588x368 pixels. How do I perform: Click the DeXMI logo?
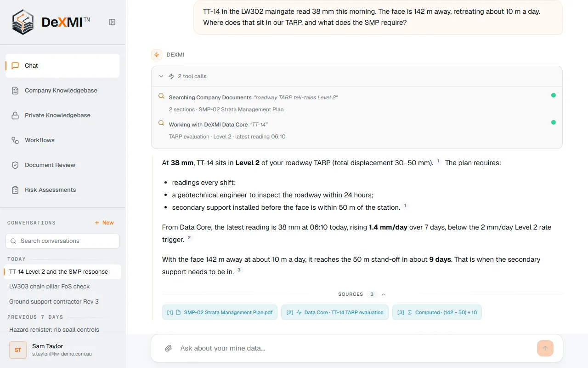[51, 22]
